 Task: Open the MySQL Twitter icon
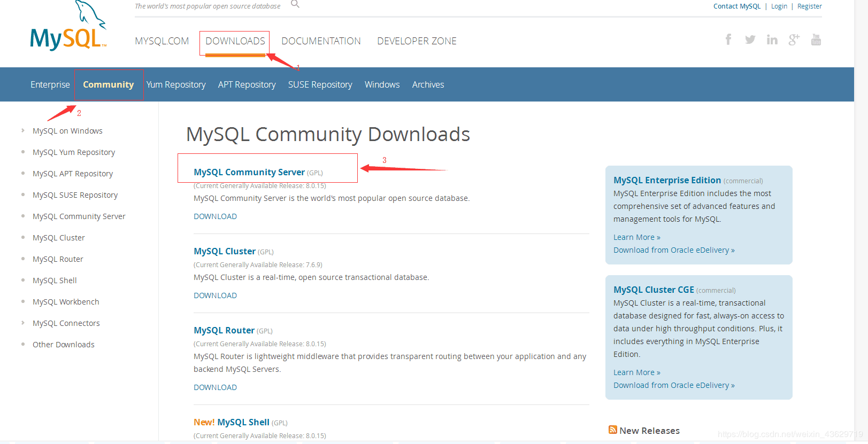750,40
